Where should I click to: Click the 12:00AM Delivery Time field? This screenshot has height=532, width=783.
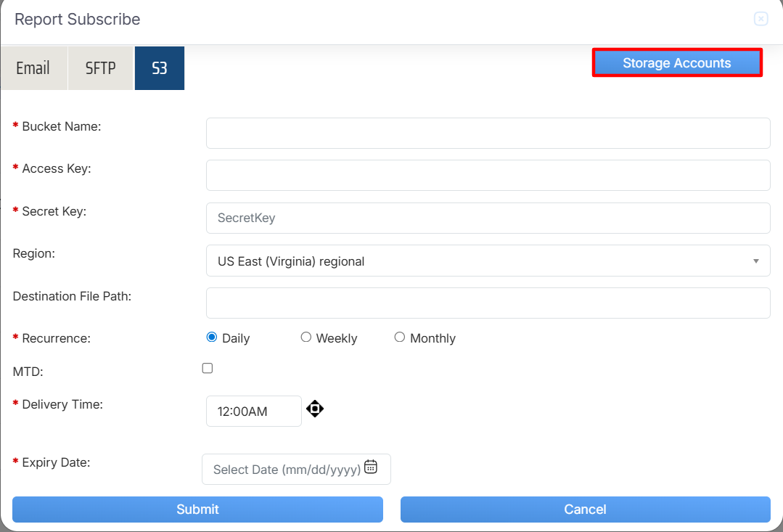click(253, 412)
